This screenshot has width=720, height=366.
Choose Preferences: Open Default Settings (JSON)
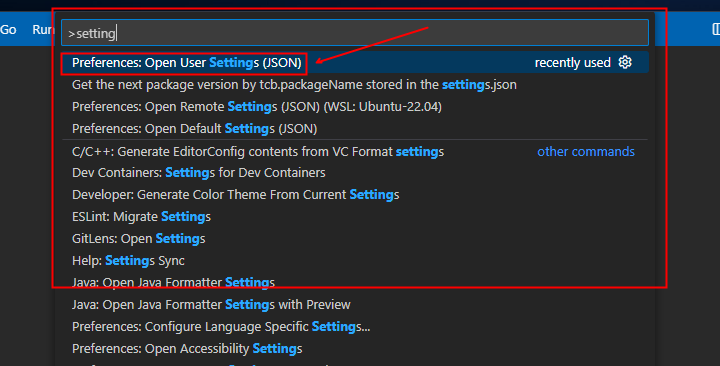pos(355,129)
